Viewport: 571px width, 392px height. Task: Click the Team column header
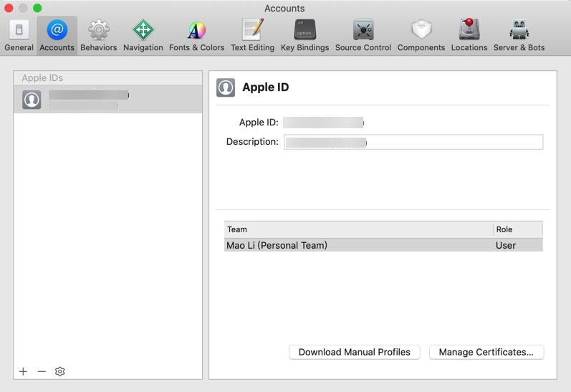click(358, 229)
